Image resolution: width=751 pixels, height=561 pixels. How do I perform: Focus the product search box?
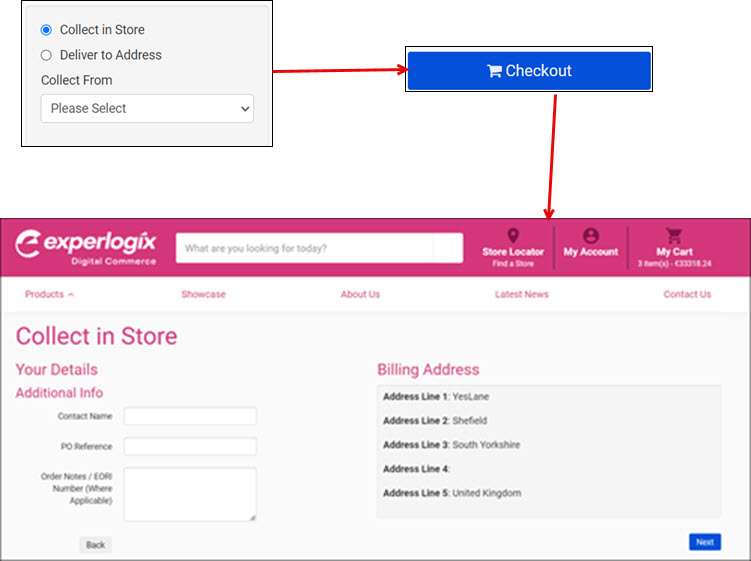coord(305,248)
